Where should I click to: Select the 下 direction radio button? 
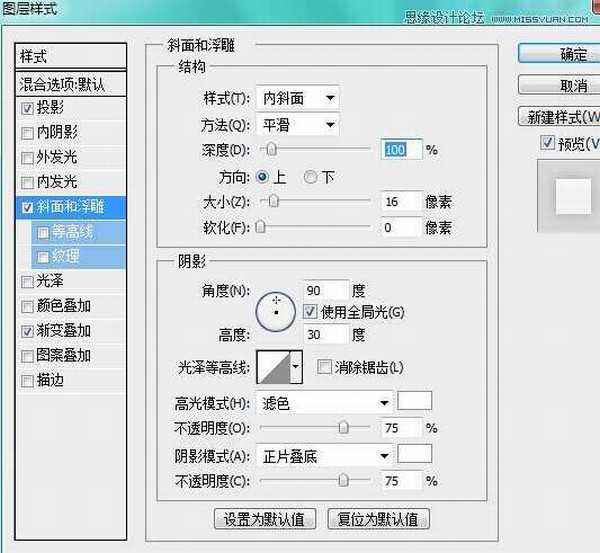tap(310, 177)
